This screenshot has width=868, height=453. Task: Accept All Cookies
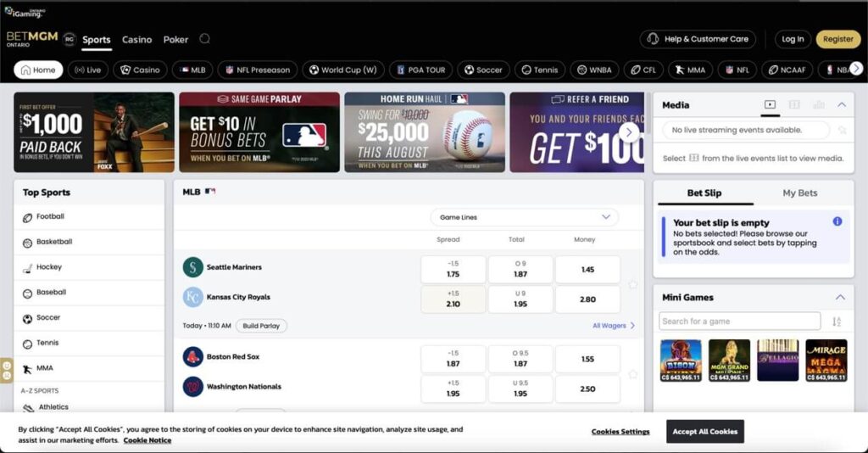(x=704, y=432)
